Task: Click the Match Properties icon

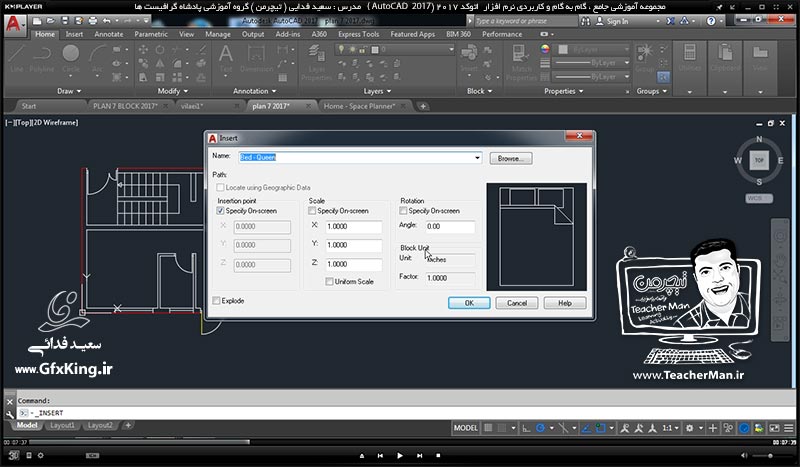Action: 521,63
